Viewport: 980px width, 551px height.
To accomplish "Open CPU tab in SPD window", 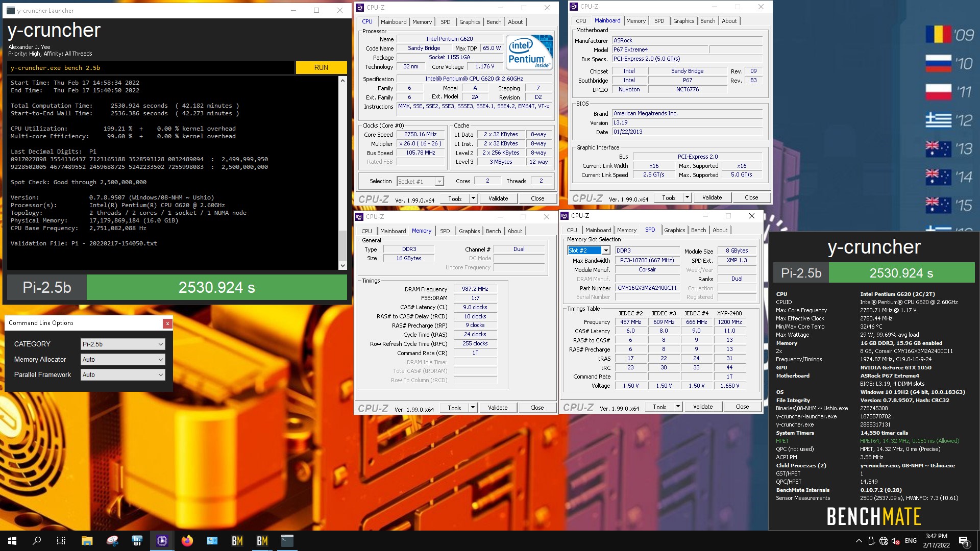I will click(x=572, y=230).
